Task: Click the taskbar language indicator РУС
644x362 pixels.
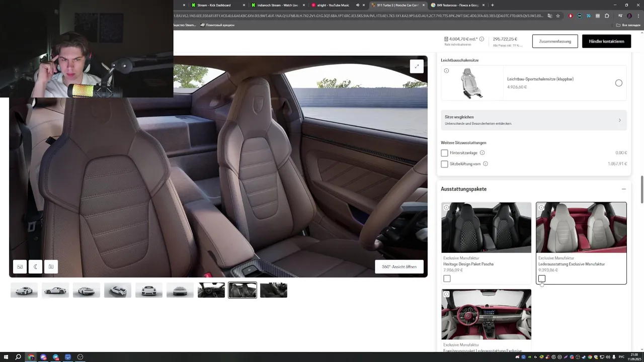Action: 622,357
